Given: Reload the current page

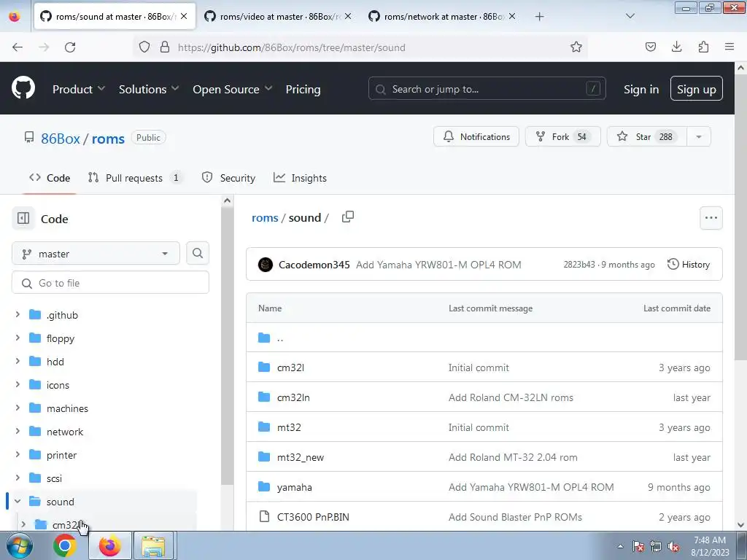Looking at the screenshot, I should [x=70, y=47].
